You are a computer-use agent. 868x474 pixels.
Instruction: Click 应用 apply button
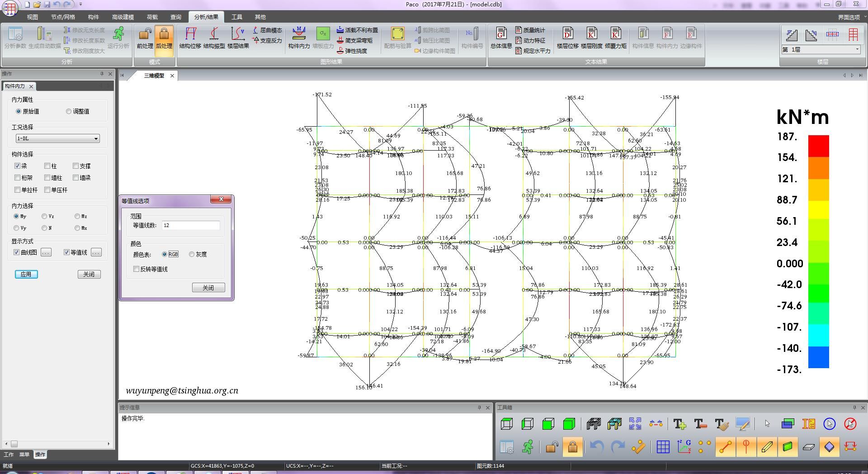[x=26, y=274]
